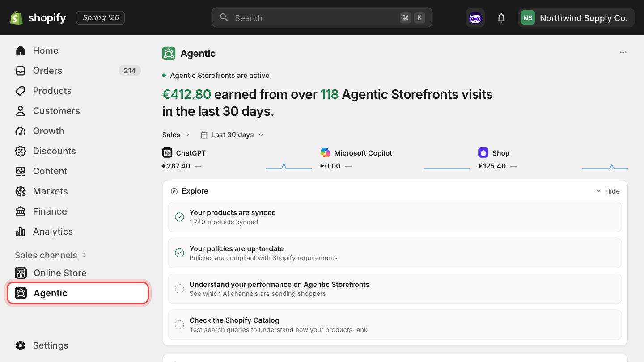Click the Home house icon

tap(21, 51)
